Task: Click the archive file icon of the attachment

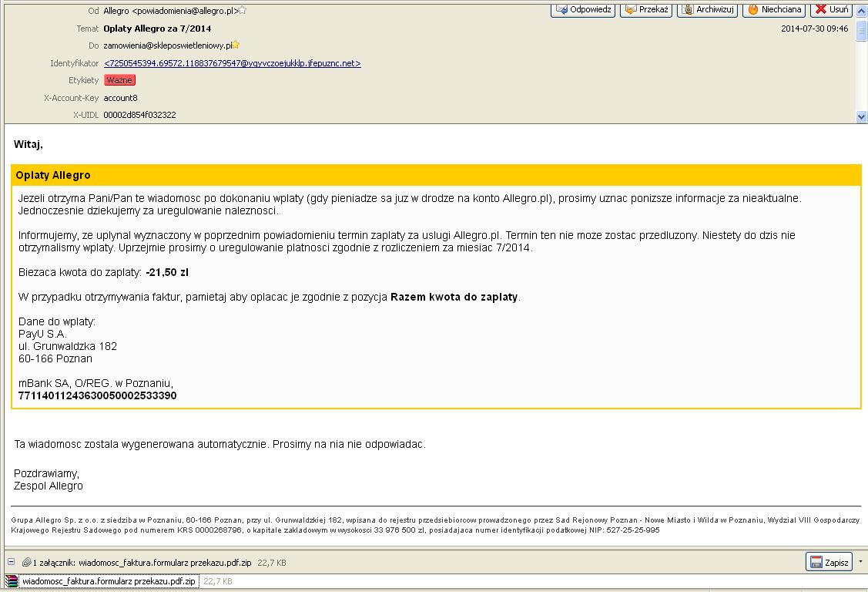Action: pyautogui.click(x=12, y=581)
